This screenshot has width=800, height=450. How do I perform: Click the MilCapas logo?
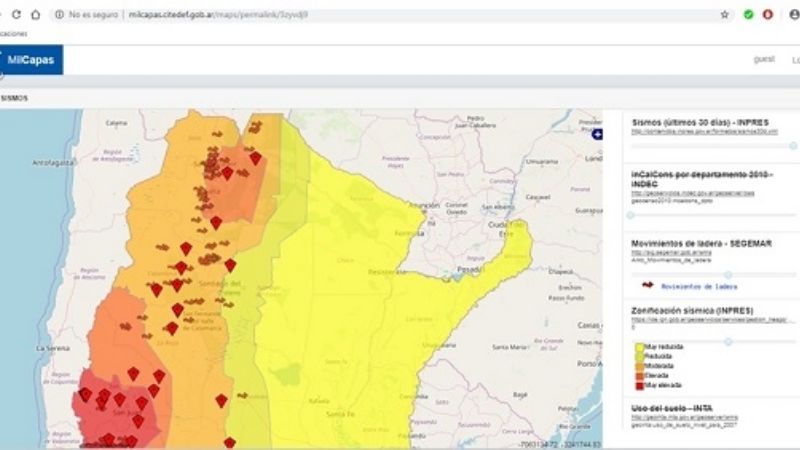(x=31, y=60)
